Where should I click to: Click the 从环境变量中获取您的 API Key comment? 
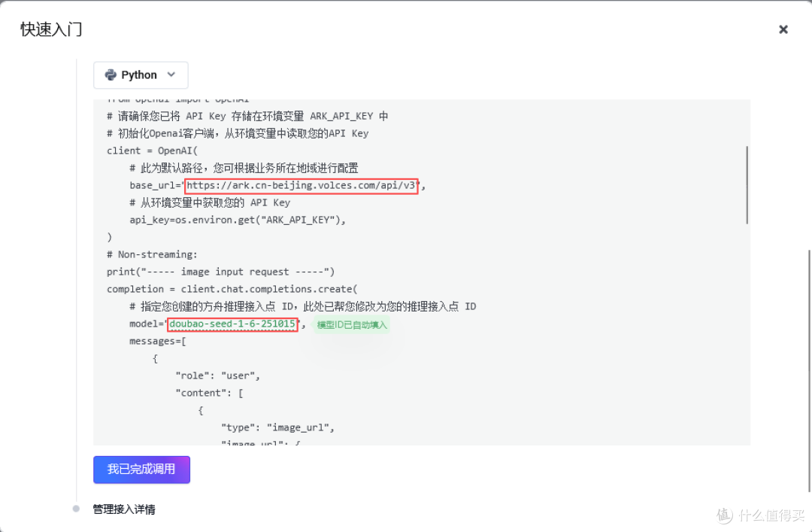click(210, 202)
